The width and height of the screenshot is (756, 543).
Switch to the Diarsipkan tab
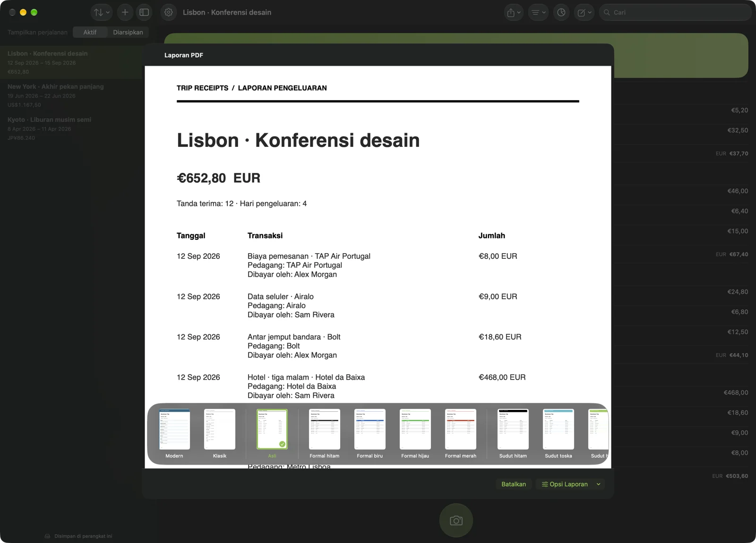pos(128,32)
